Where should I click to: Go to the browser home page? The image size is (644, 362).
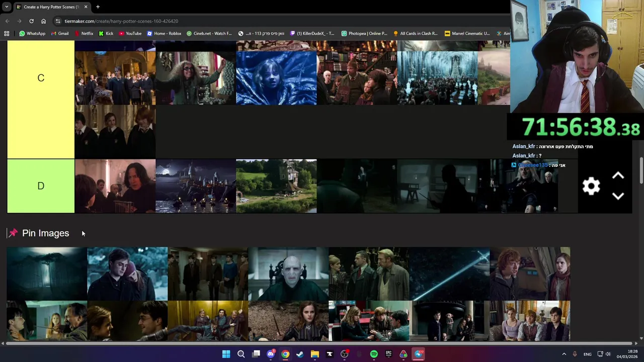43,21
